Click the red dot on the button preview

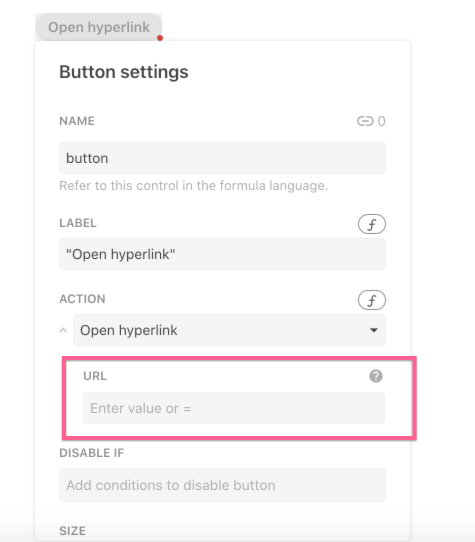(160, 38)
